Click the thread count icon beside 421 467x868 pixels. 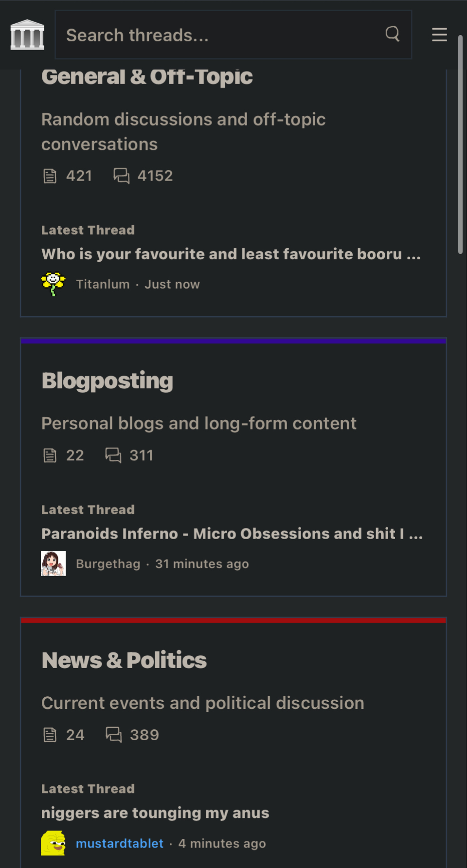pos(50,176)
